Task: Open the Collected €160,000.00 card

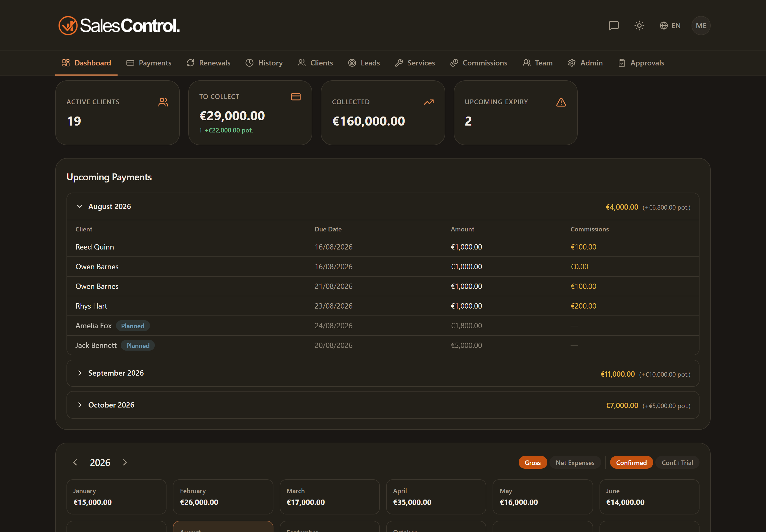Action: click(383, 113)
